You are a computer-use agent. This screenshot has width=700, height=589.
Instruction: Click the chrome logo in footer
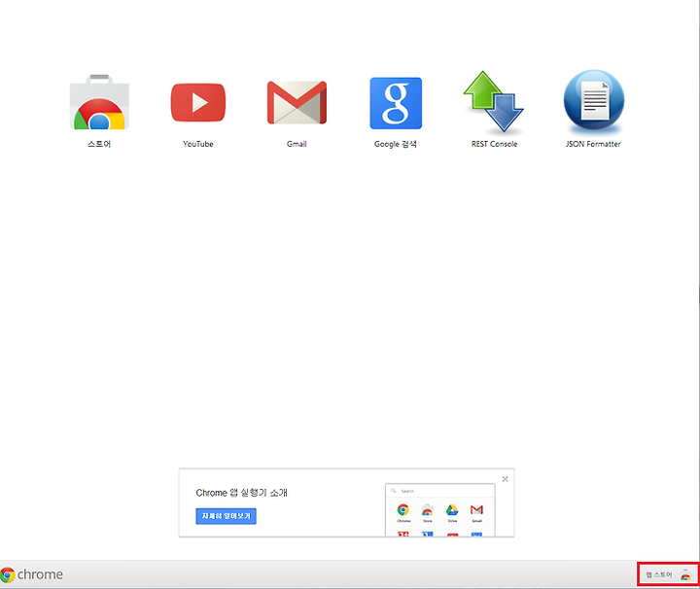[x=32, y=574]
